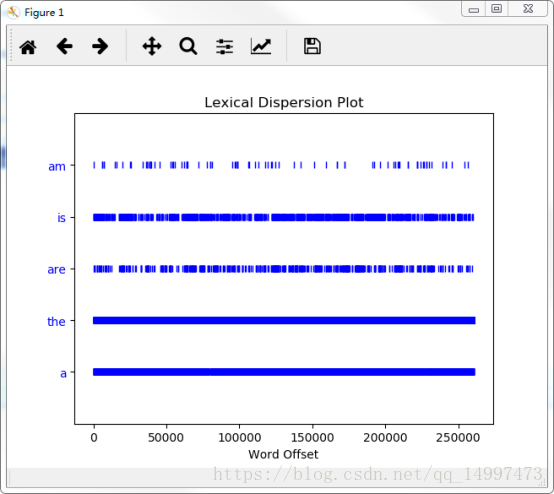Click the y-axis label the

56,321
